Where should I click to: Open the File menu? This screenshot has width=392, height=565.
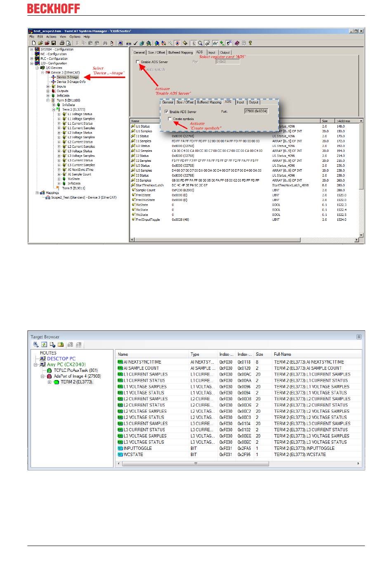(x=32, y=37)
